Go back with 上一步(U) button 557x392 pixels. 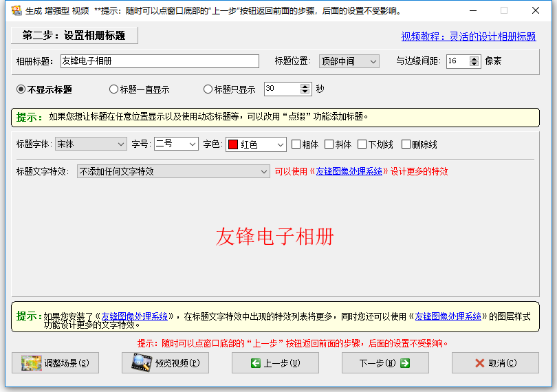[x=275, y=363]
